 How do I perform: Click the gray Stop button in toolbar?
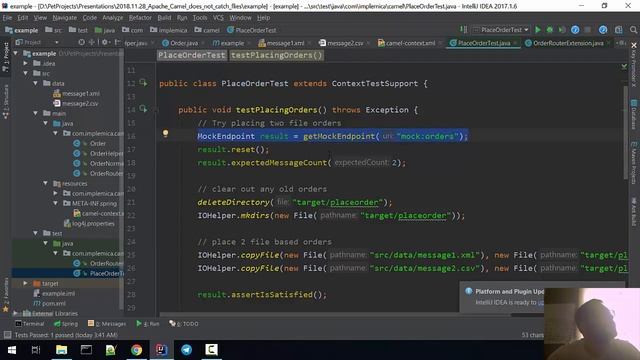coord(588,30)
